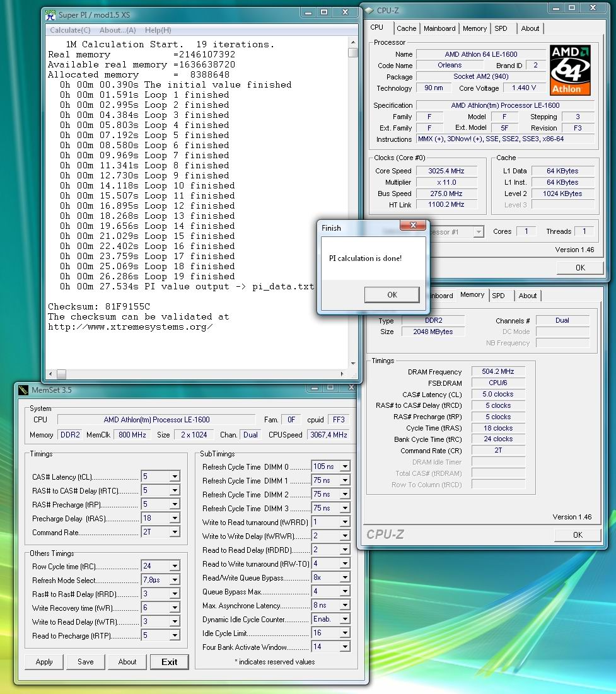616x694 pixels.
Task: Click the Name field AMD Athlon 64 LE-1600
Action: pyautogui.click(x=481, y=54)
